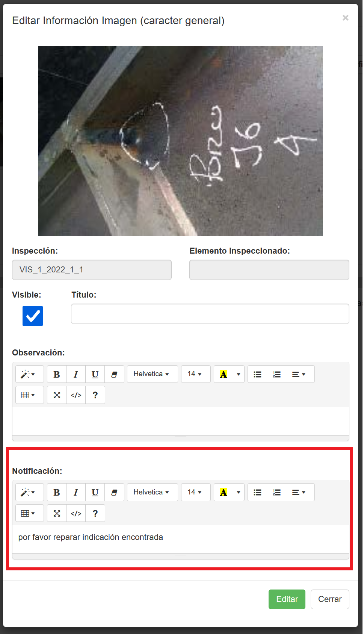Click into the Título text field
Image resolution: width=364 pixels, height=638 pixels.
210,314
